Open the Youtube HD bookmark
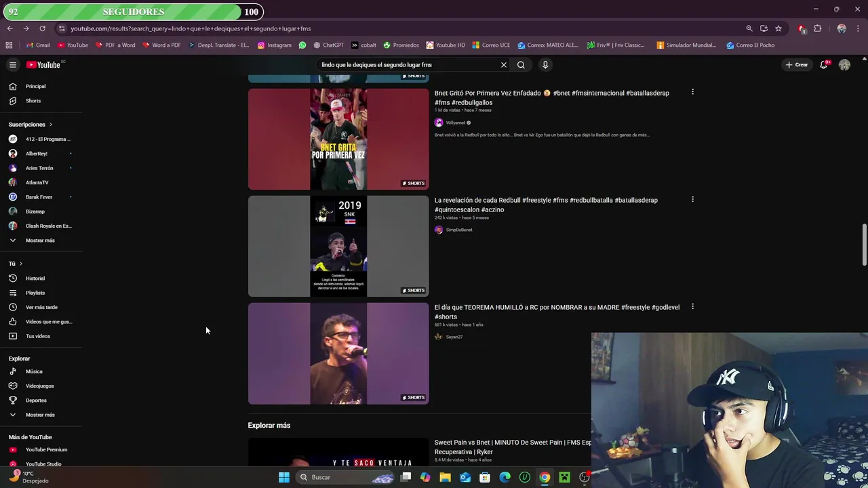 pos(446,45)
